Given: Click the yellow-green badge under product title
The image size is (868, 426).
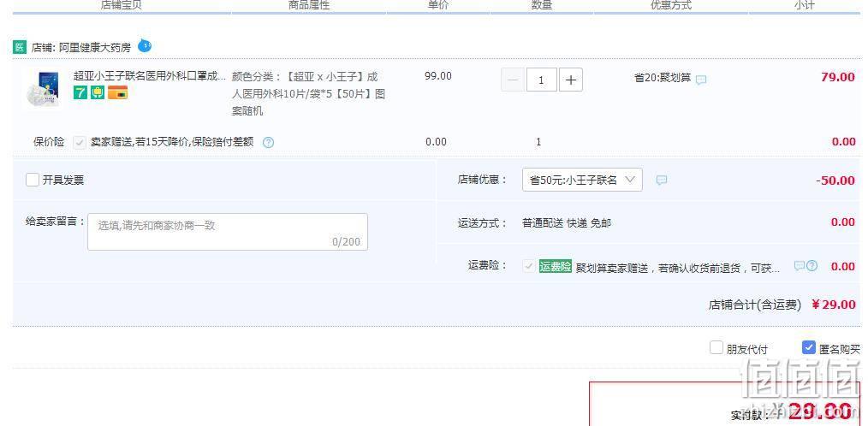Looking at the screenshot, I should pos(98,92).
